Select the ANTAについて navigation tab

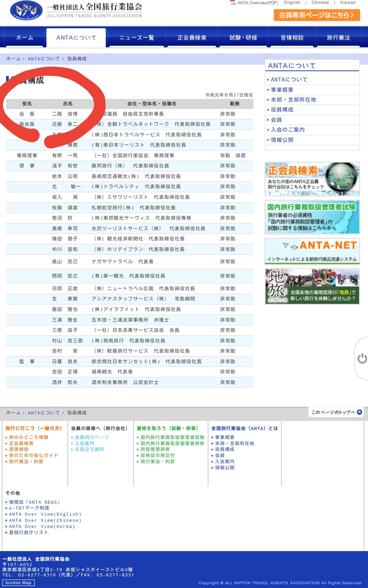tap(76, 38)
